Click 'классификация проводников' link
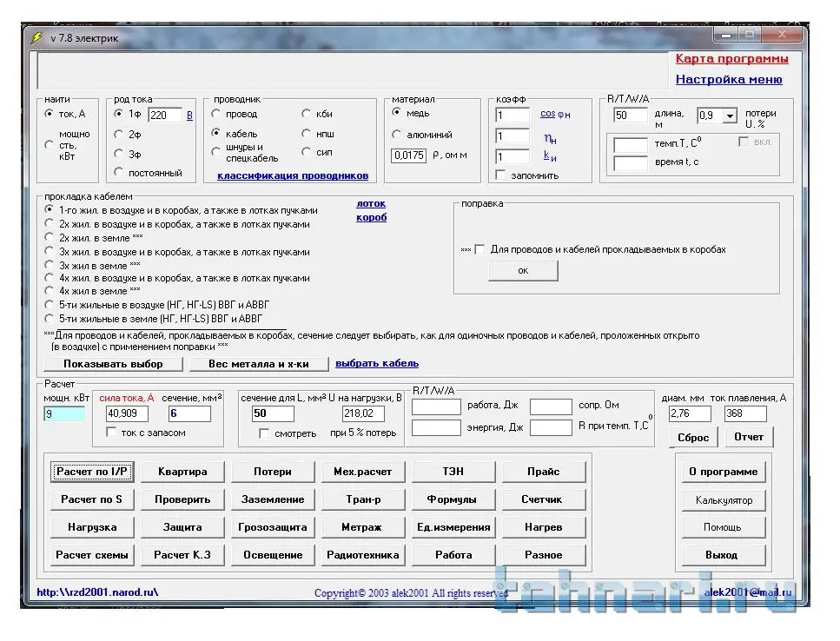This screenshot has height=641, width=840. pos(292,175)
